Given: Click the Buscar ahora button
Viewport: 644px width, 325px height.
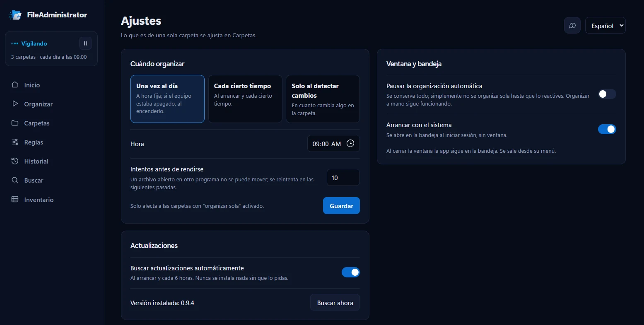Looking at the screenshot, I should tap(335, 303).
